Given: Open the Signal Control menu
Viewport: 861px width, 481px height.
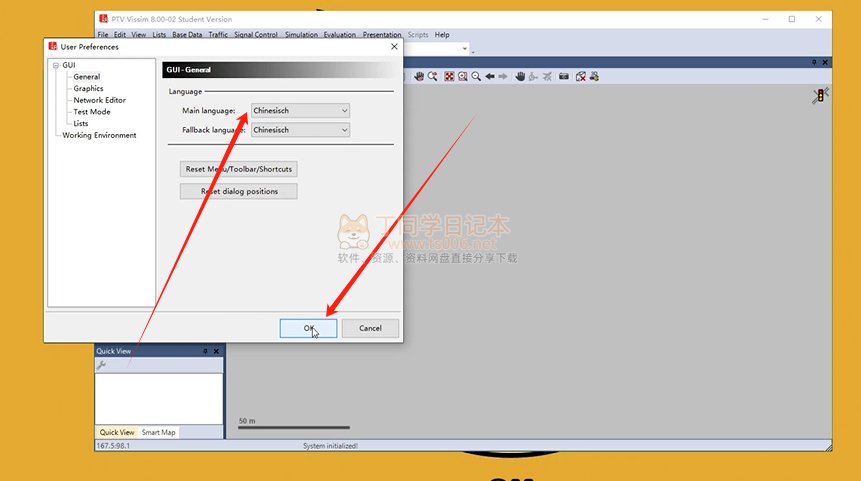Looking at the screenshot, I should (x=256, y=35).
